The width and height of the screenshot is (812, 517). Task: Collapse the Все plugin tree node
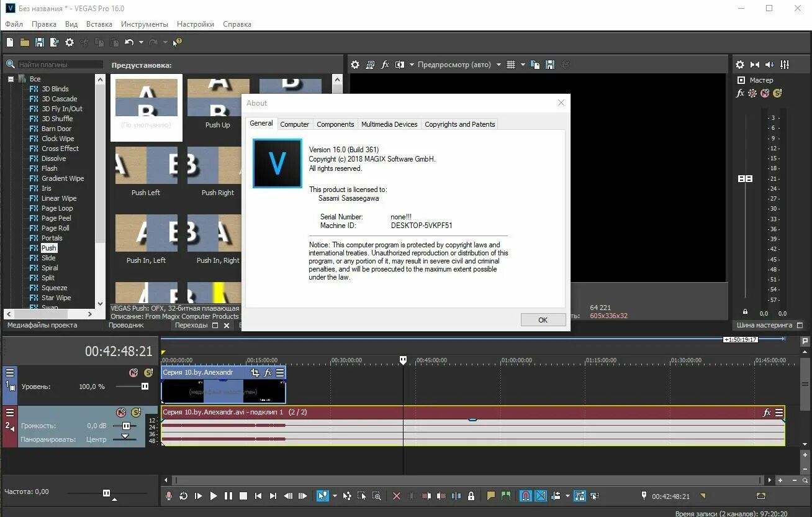tap(11, 79)
